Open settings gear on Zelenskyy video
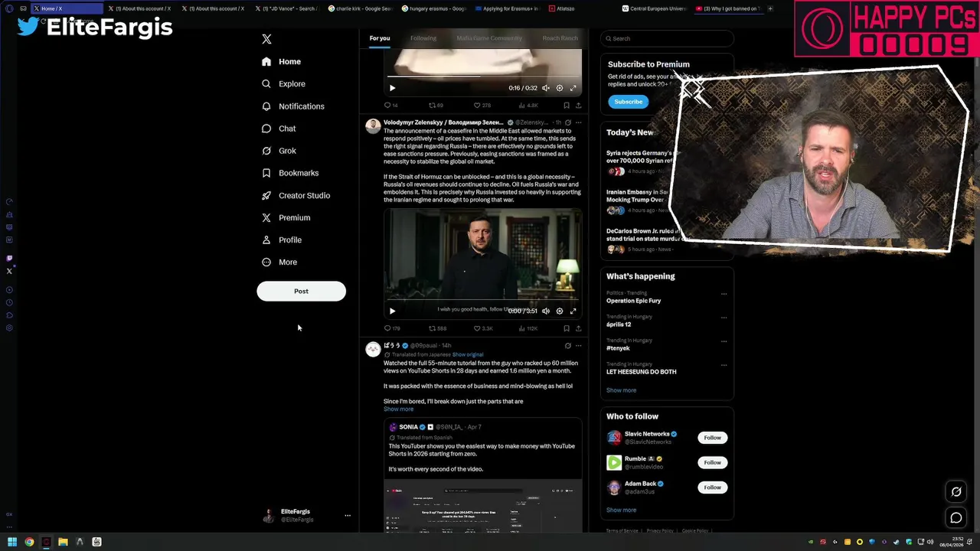This screenshot has height=551, width=980. (559, 311)
